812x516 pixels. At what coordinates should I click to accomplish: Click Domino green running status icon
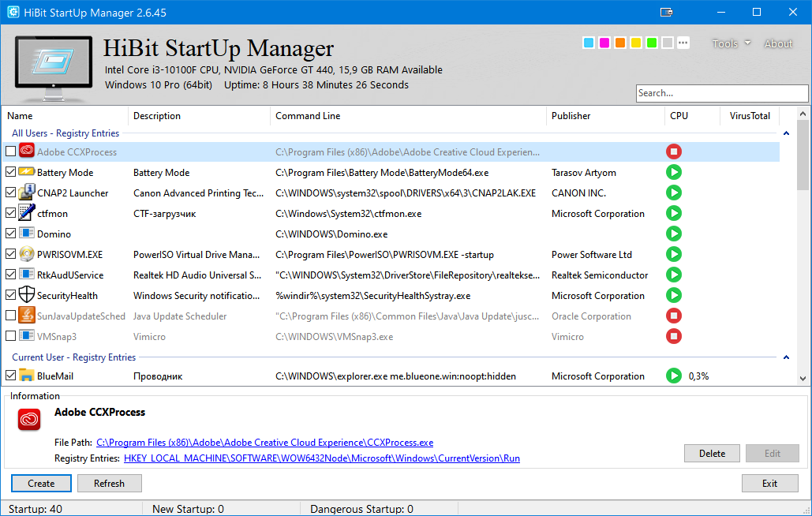pos(673,234)
